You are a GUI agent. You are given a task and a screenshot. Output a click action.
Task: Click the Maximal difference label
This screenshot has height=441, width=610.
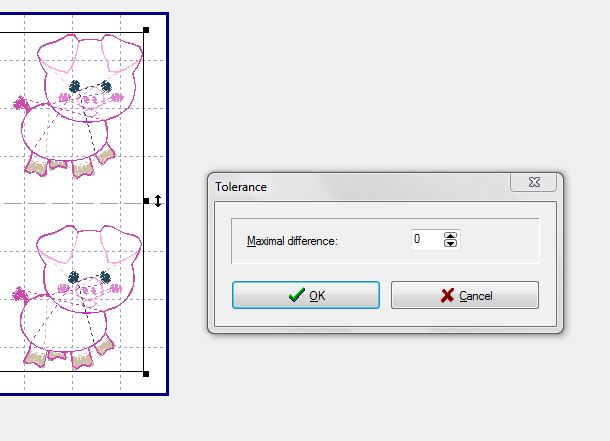coord(293,241)
